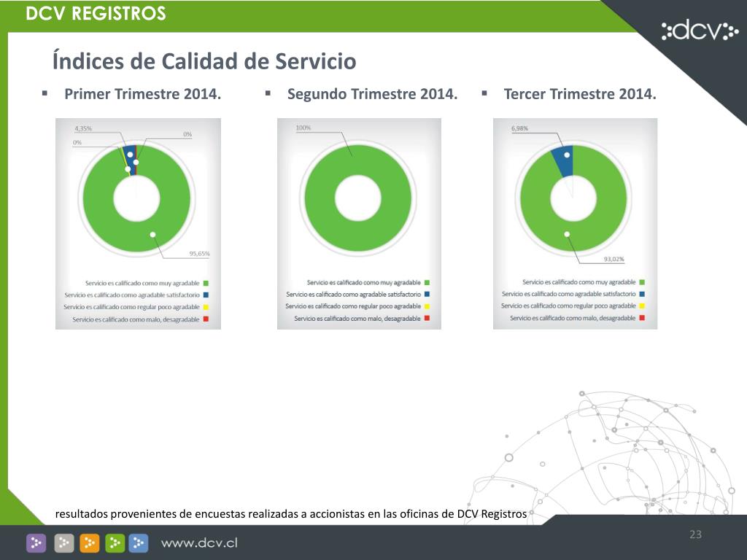This screenshot has width=747, height=560.
Task: Click 'regular poco agradable' legend text in first chart
Action: (131, 307)
